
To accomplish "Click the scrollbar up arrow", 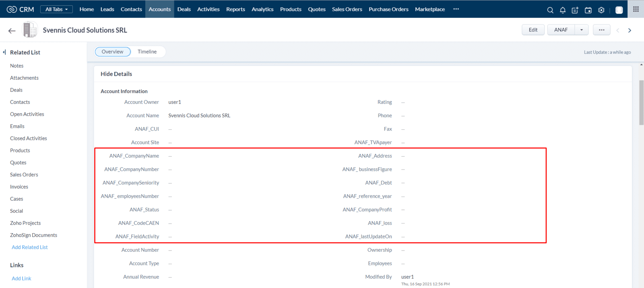I will [x=641, y=64].
